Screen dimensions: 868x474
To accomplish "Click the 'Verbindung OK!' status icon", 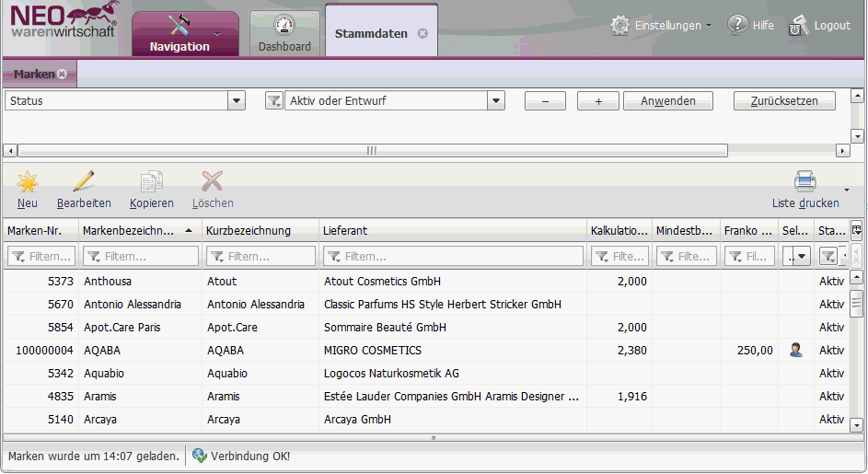I will 200,456.
